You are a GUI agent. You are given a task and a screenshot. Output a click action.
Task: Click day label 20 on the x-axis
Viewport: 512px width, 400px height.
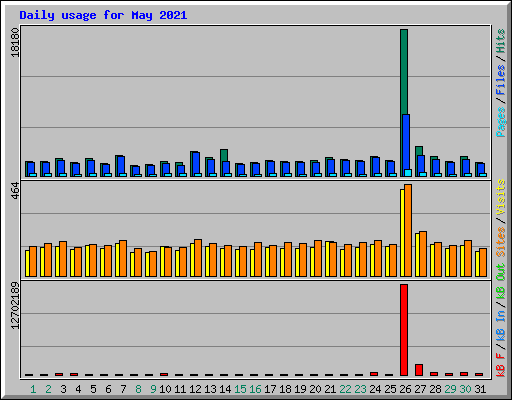315,389
